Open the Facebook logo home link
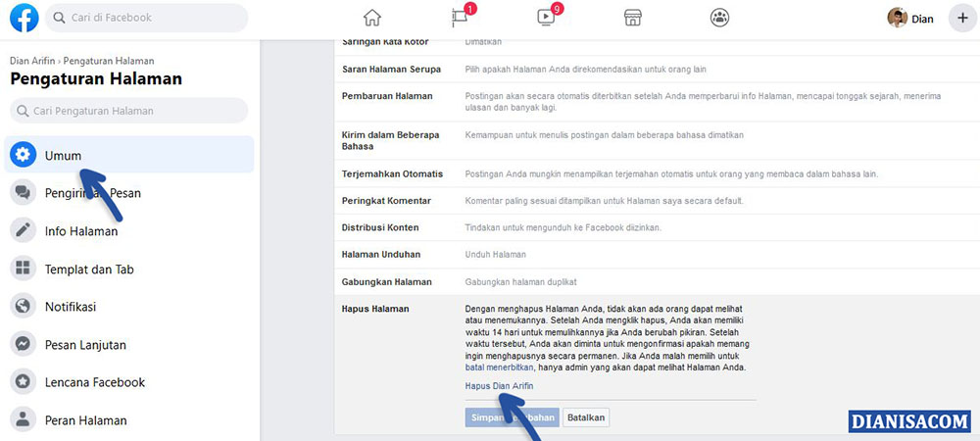980x441 pixels. point(24,18)
